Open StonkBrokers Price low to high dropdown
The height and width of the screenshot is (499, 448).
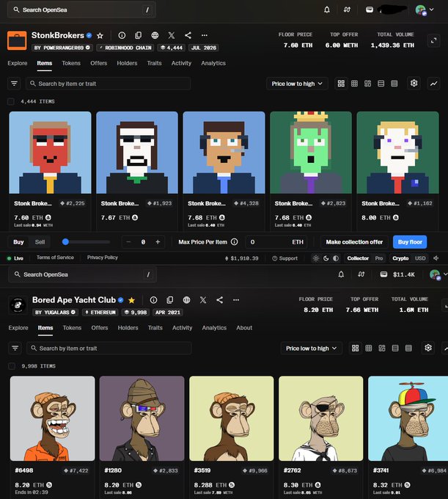297,84
